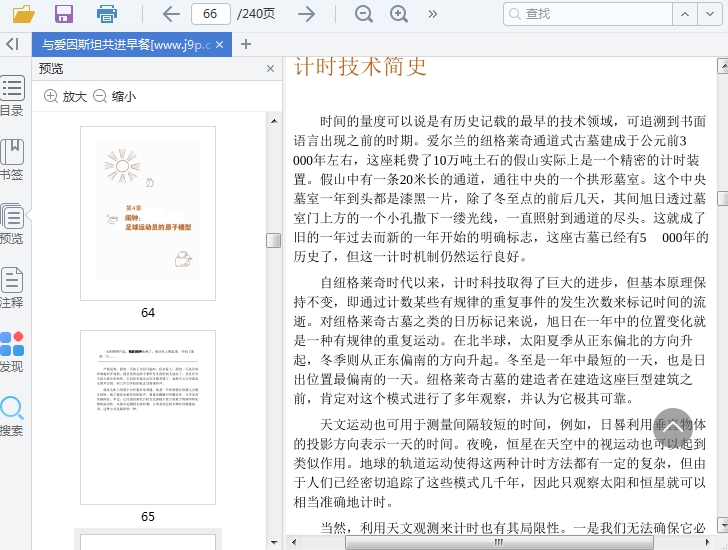Click the document vertical scrollbar thumb

coord(722,198)
